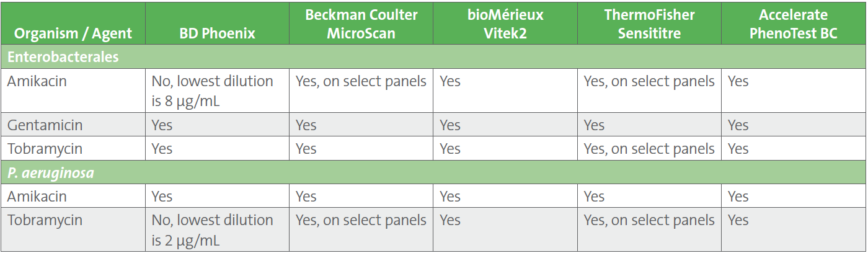Select the "No, lowest dilution is 2 µg/mL" cell
The image size is (868, 253).
(x=212, y=229)
